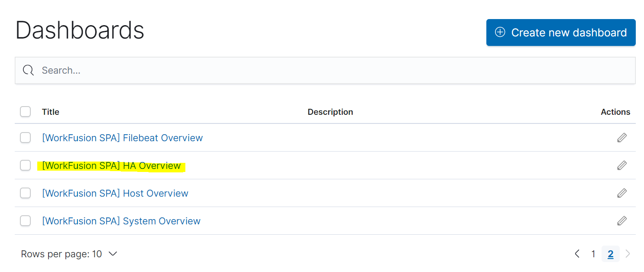Screen dimensions: 644x272
Task: Click Create new dashboard button
Action: pos(561,32)
